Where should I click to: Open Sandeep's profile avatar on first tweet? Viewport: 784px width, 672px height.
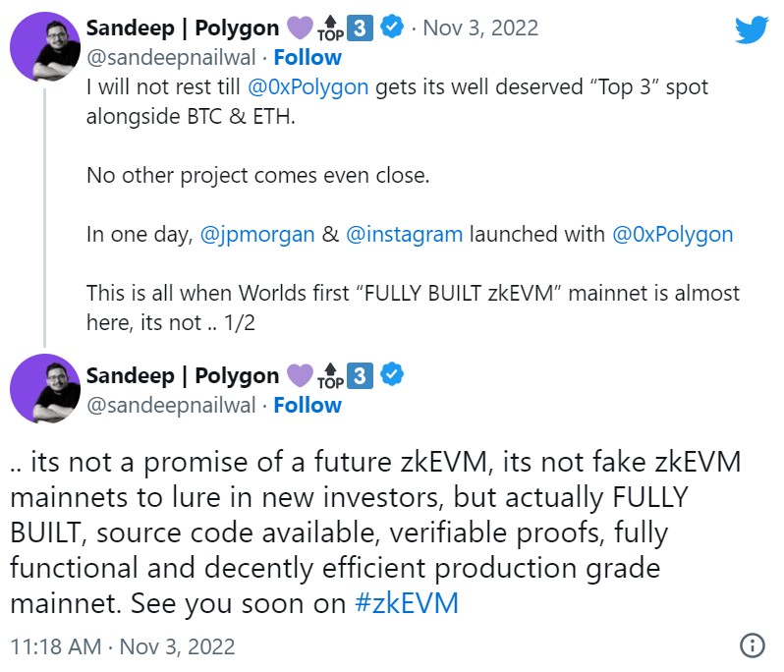point(43,44)
